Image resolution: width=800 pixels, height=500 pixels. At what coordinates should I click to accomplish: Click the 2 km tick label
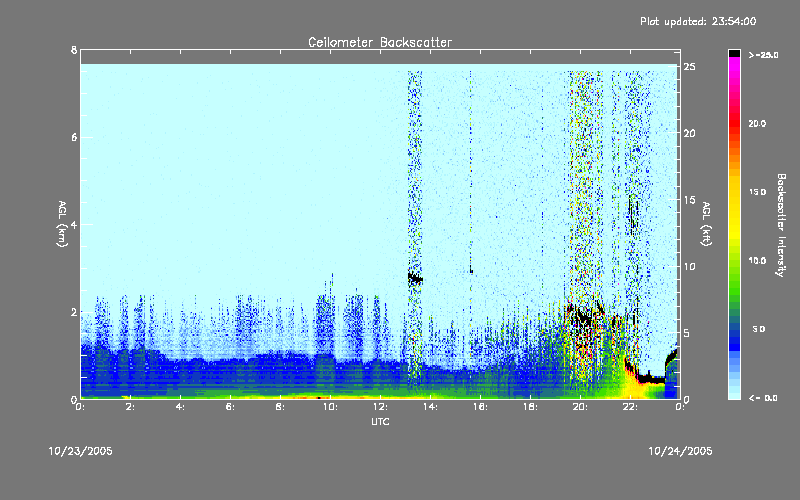point(74,312)
